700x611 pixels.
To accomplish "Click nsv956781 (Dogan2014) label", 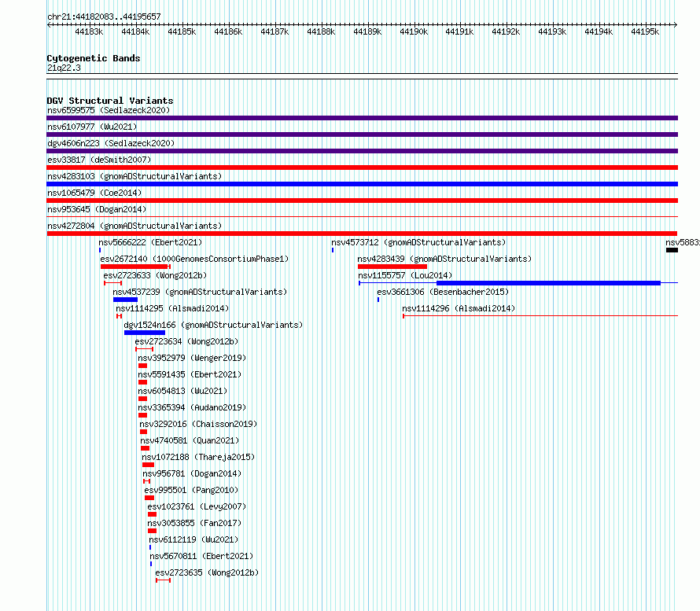I will click(192, 473).
